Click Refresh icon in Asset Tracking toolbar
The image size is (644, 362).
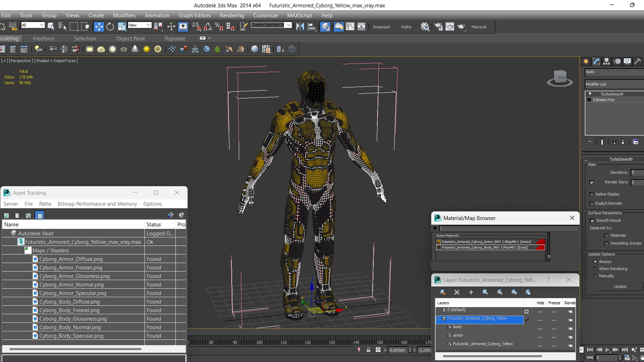click(x=6, y=216)
